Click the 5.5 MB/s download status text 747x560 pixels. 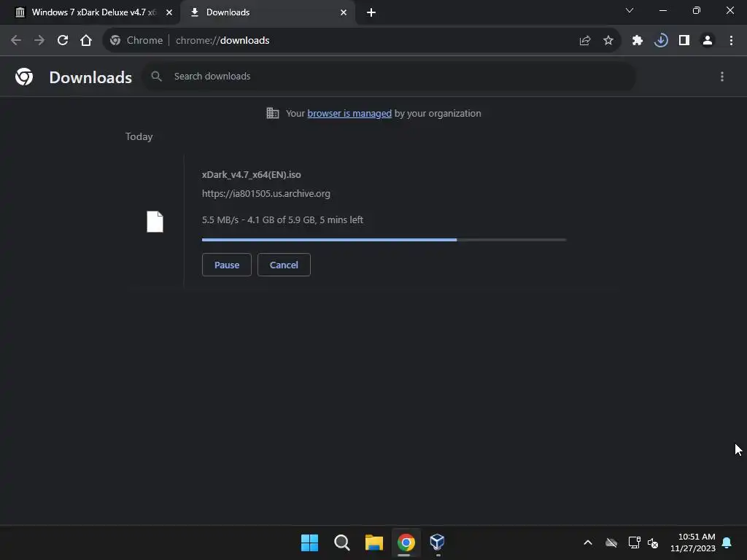coord(282,220)
